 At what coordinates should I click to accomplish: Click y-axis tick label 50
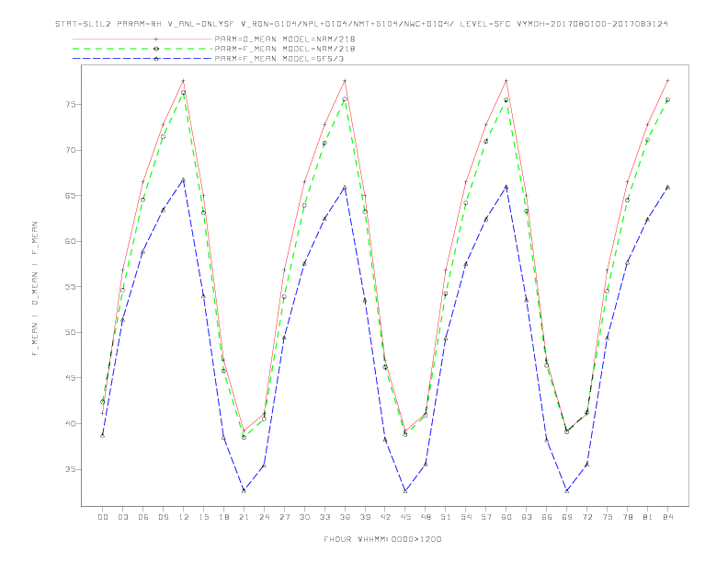point(71,333)
